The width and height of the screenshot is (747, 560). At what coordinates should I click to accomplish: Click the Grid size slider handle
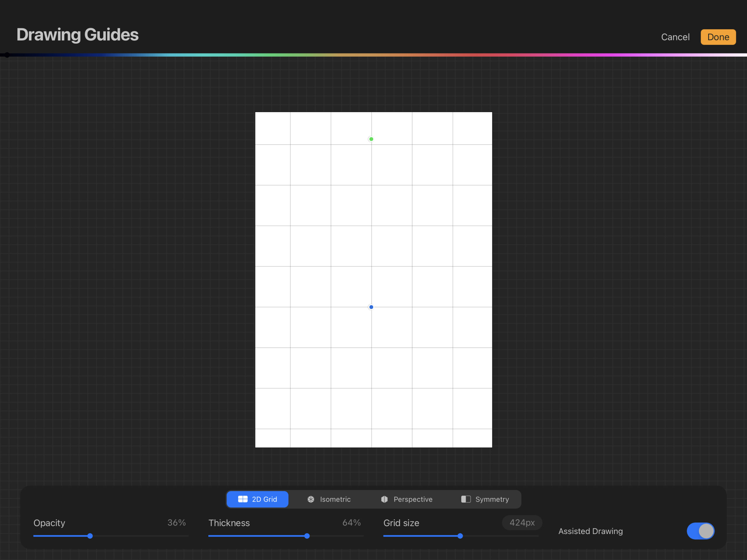[x=460, y=536]
